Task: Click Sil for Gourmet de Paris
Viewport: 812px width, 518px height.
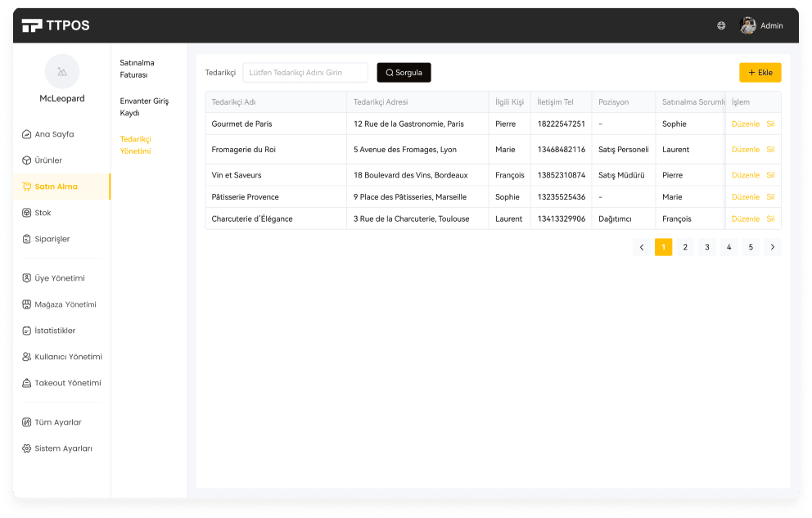Action: (x=770, y=124)
